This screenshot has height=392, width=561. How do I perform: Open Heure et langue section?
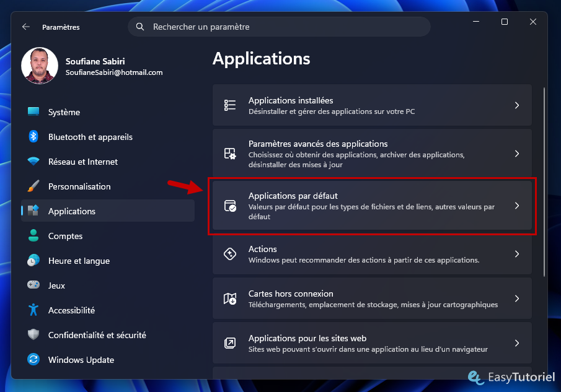108,261
